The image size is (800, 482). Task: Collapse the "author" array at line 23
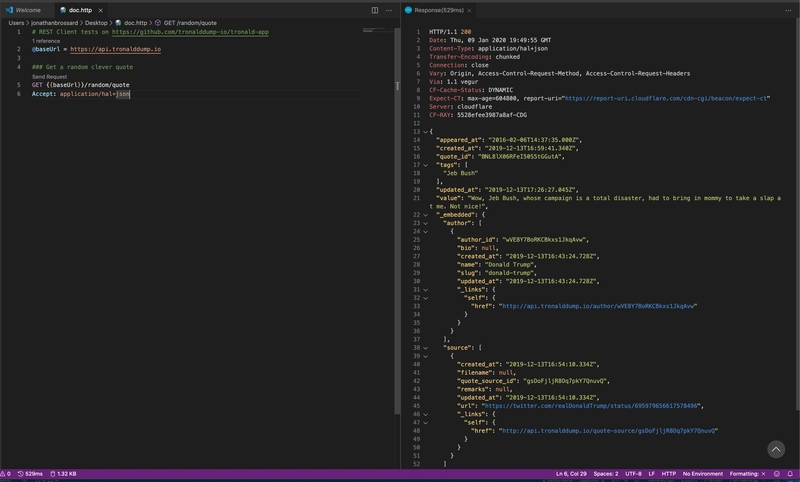[426, 223]
